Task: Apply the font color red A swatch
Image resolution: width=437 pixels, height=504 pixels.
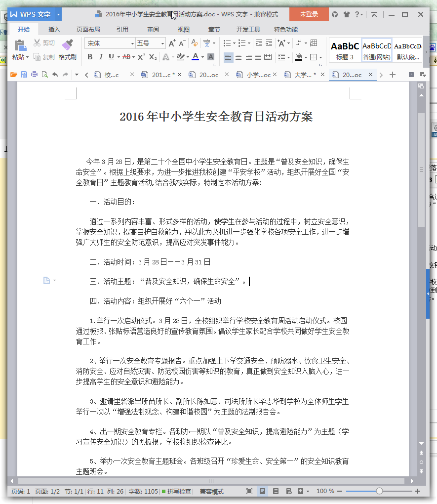Action: click(196, 57)
